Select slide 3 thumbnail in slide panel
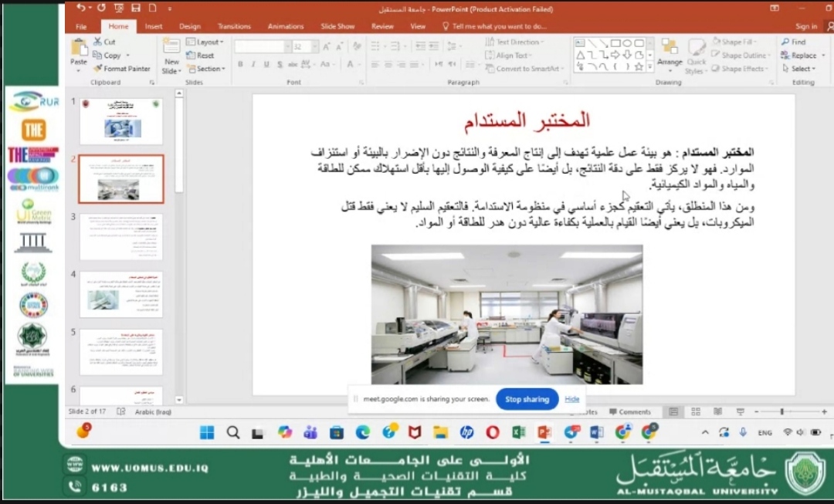The height and width of the screenshot is (504, 834). [x=120, y=235]
